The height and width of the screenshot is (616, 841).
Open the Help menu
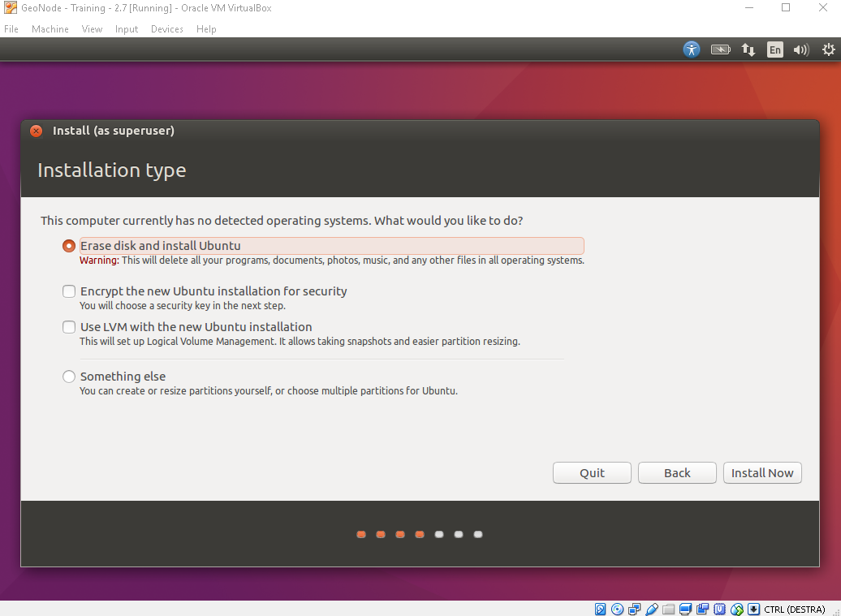(206, 29)
